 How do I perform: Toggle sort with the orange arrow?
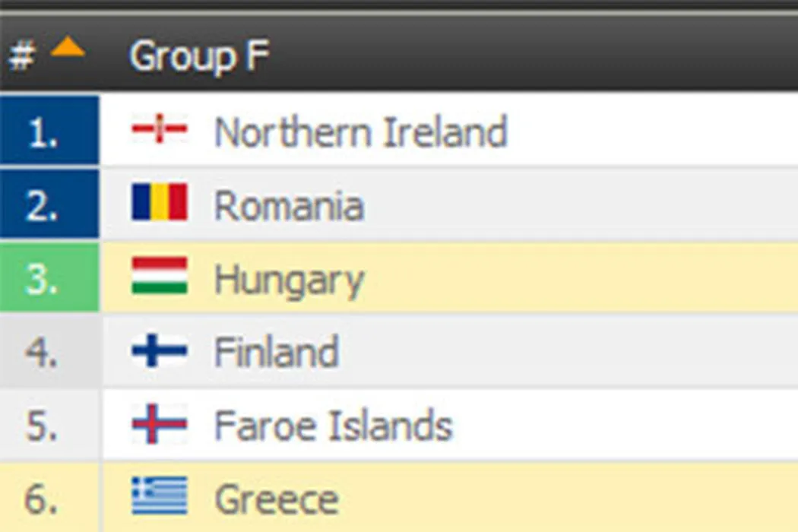[x=68, y=50]
